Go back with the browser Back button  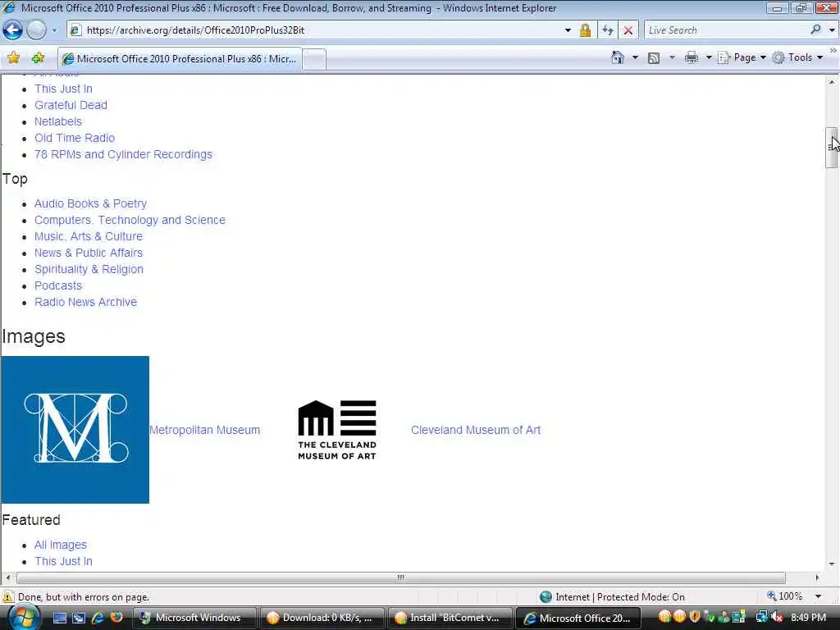click(13, 30)
